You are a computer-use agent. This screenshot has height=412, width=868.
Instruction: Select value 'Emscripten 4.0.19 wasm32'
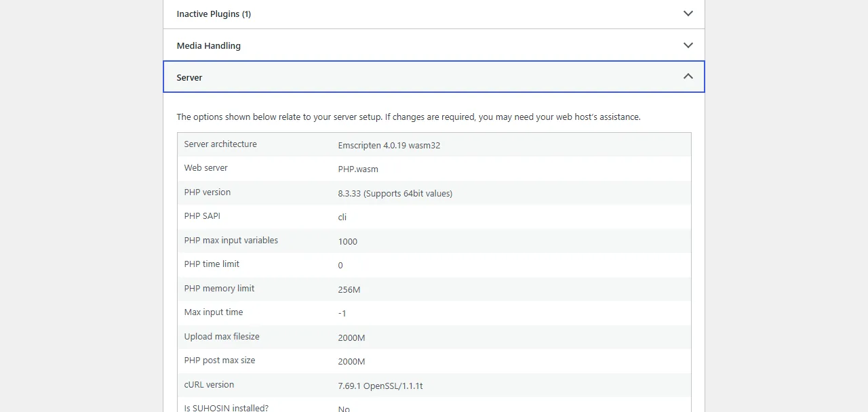click(389, 145)
